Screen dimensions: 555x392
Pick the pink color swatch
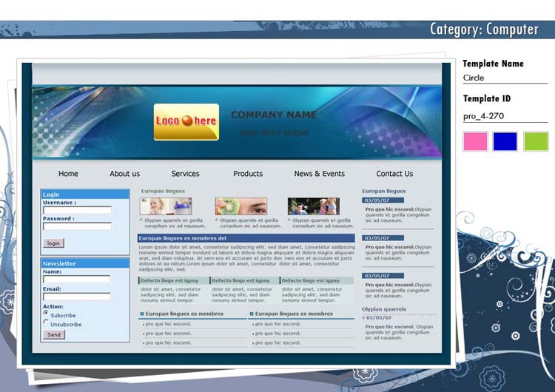[475, 141]
